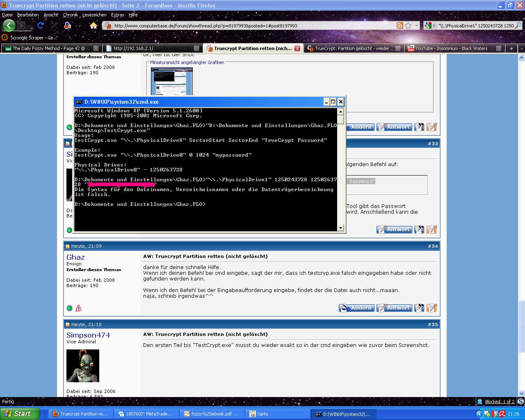The height and width of the screenshot is (420, 525).
Task: Click the browser page vertical scrollbar thumb
Action: [522, 327]
